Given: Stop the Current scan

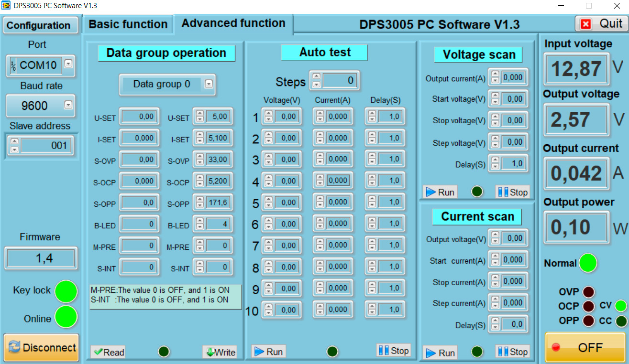Looking at the screenshot, I should pos(512,352).
